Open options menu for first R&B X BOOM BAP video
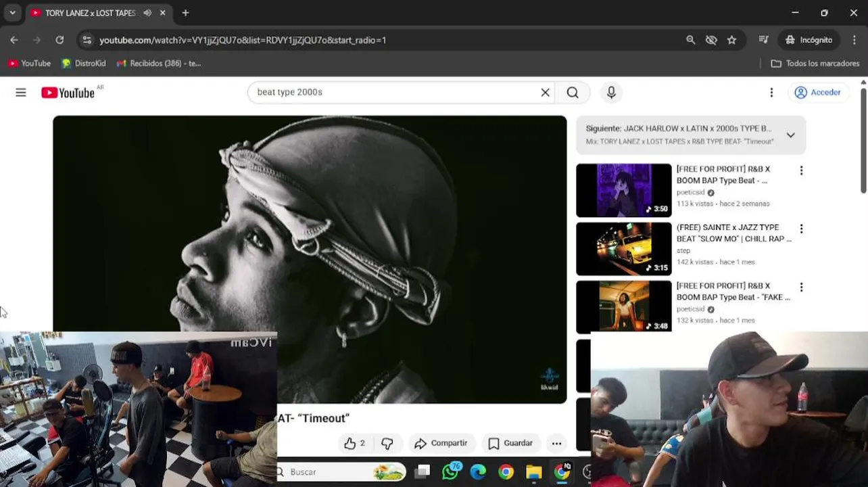 click(x=801, y=170)
